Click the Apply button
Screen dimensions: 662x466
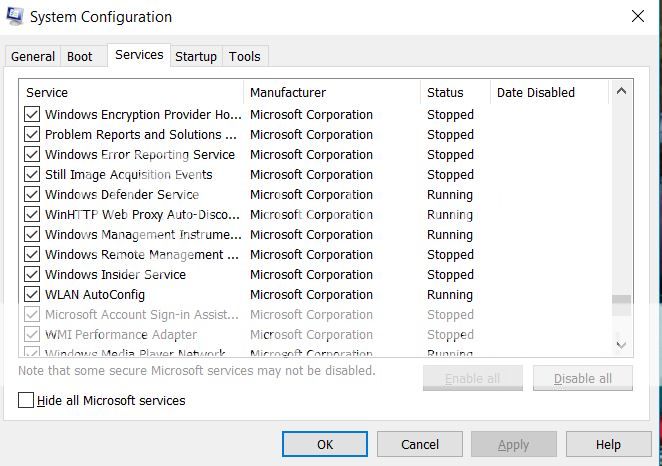point(513,444)
